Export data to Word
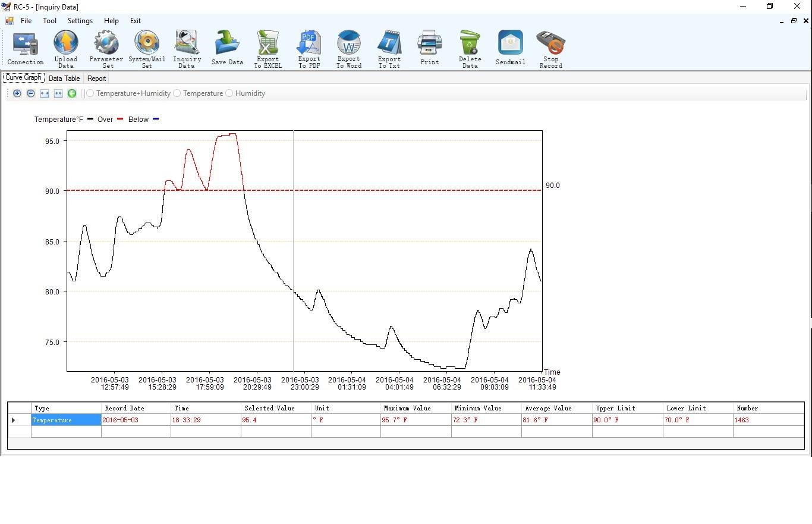Viewport: 812px width, 524px height. [349, 49]
